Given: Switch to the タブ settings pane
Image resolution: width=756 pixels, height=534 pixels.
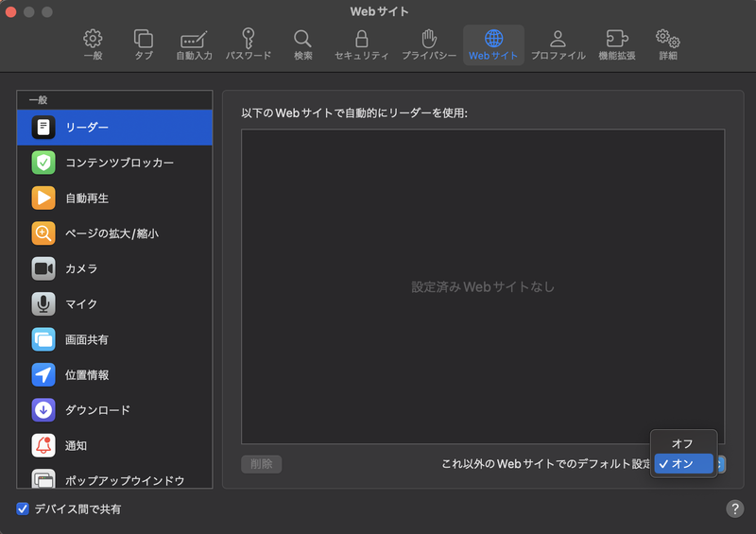Looking at the screenshot, I should click(144, 44).
